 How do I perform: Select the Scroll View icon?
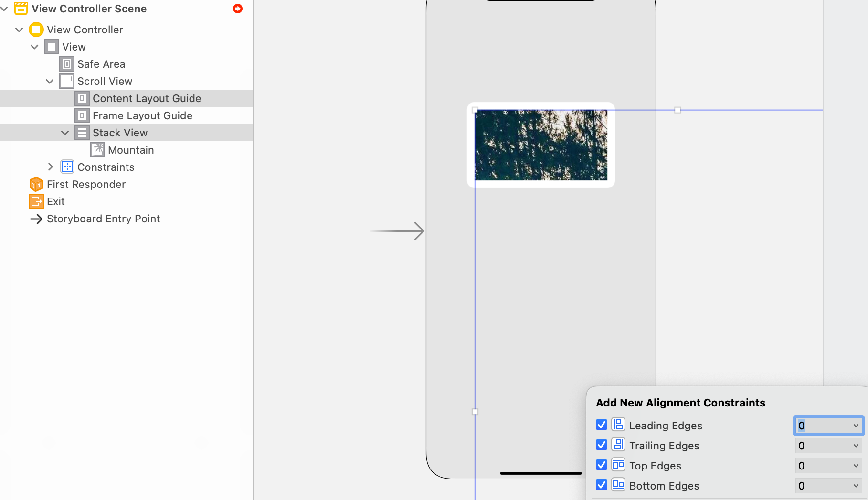(66, 81)
